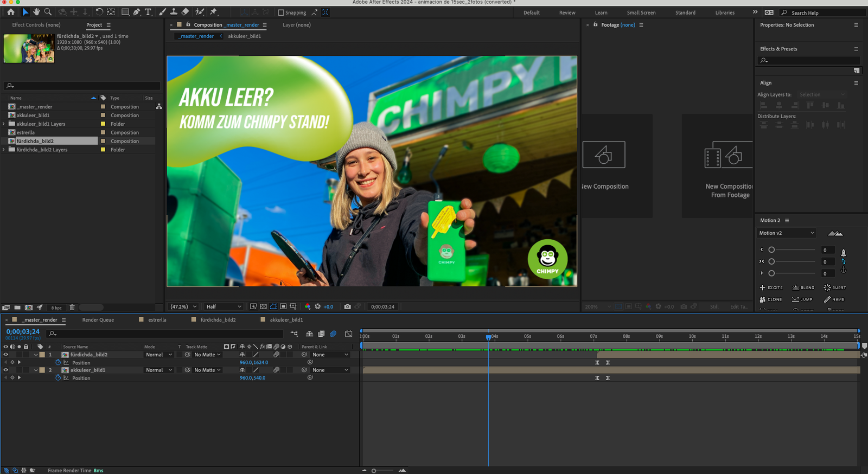This screenshot has height=474, width=868.
Task: Open show channel color icon
Action: pyautogui.click(x=308, y=306)
